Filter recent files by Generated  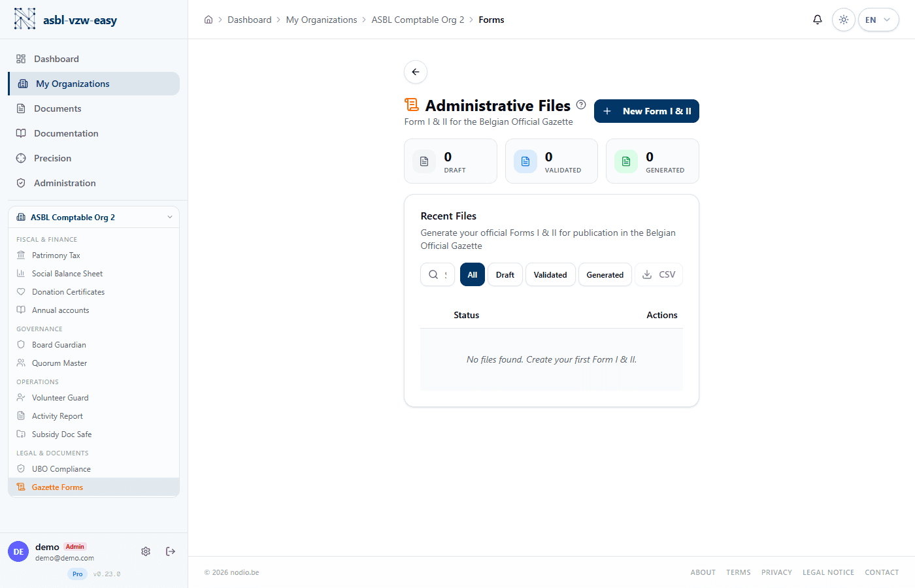[x=605, y=275]
